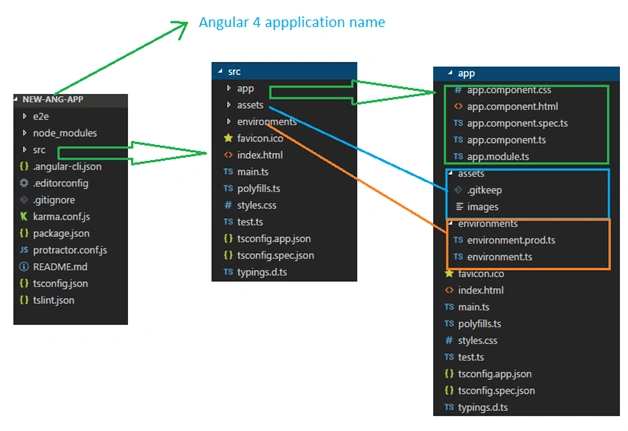The width and height of the screenshot is (628, 431).
Task: Open tsconfig.spec.json in the right panel
Action: coord(496,391)
